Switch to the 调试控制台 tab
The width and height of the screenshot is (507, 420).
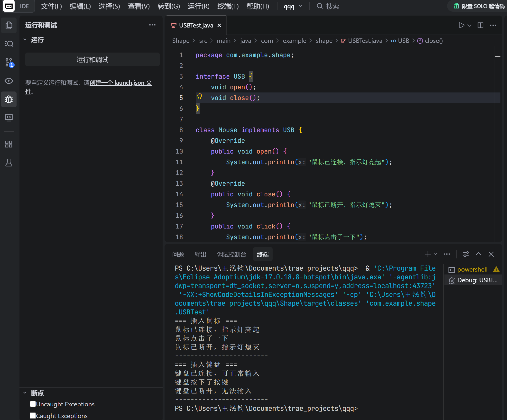(x=231, y=255)
